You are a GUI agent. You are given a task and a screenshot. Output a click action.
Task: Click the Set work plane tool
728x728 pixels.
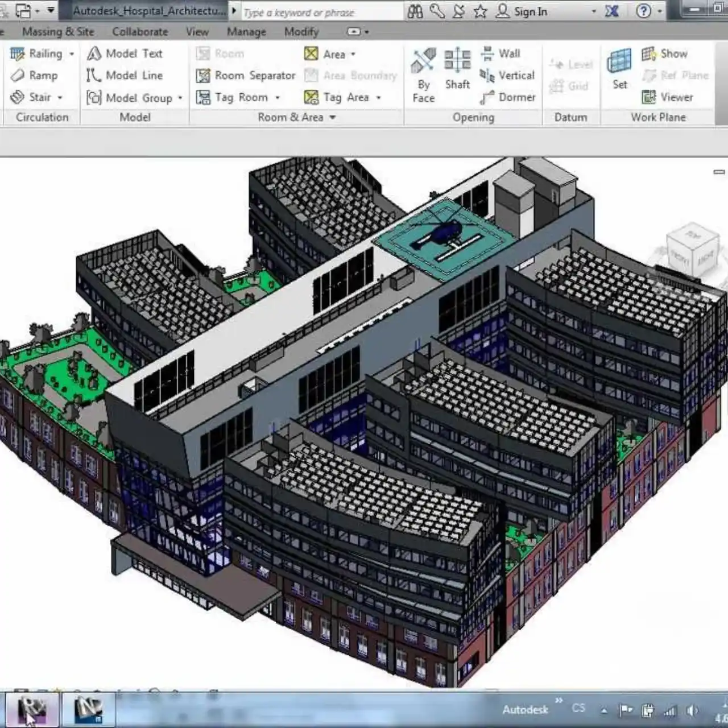(619, 69)
